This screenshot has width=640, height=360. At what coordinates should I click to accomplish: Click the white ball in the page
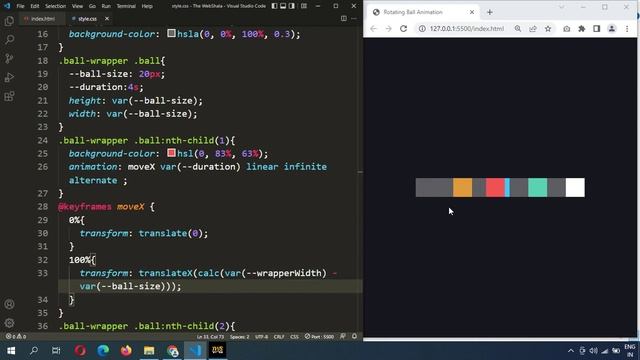click(575, 187)
